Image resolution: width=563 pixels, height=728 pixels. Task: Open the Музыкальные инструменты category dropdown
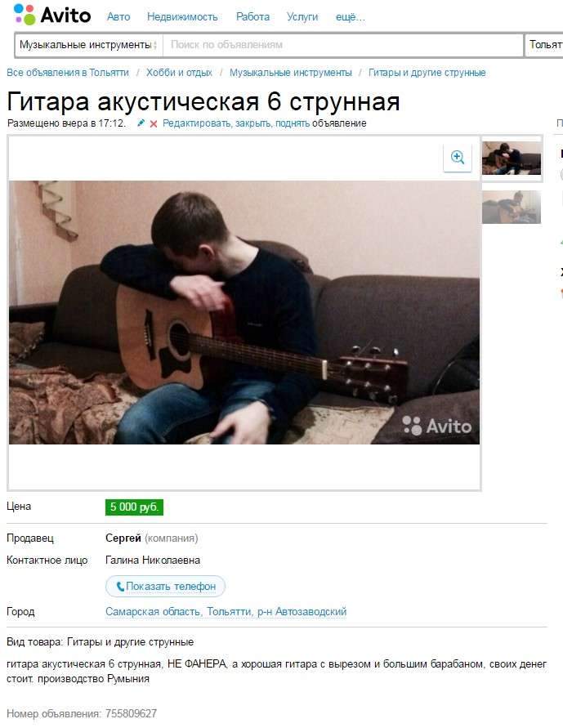pos(88,45)
